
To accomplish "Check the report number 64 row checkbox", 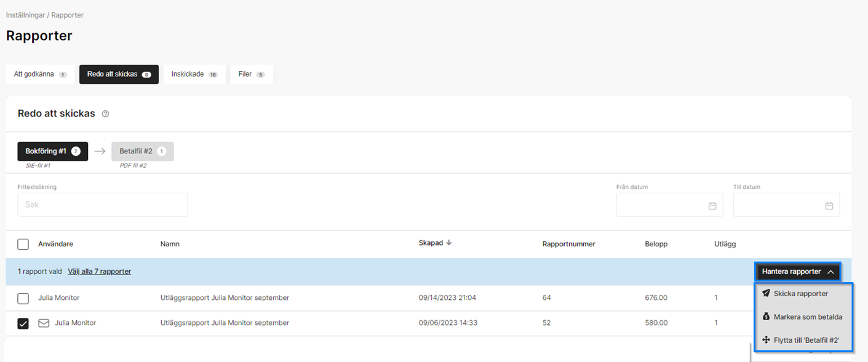I will click(x=23, y=299).
